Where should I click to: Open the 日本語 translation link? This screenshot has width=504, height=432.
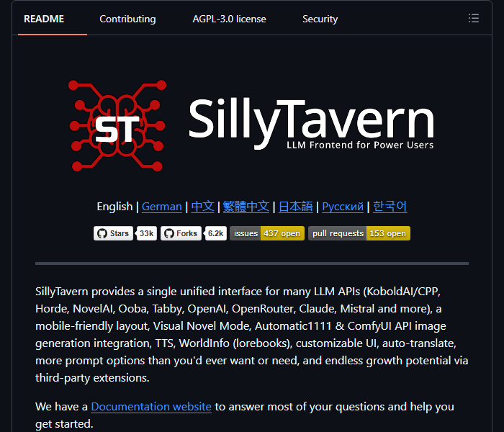tap(295, 207)
